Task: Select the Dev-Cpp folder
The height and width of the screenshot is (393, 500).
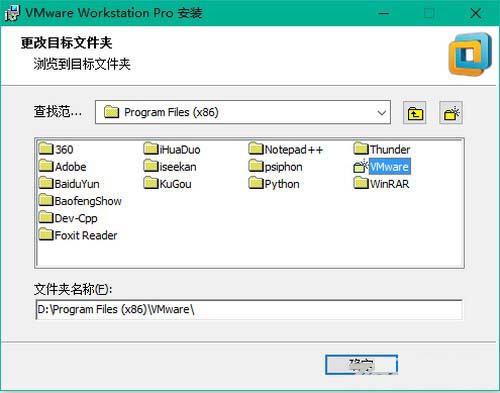Action: tap(68, 218)
